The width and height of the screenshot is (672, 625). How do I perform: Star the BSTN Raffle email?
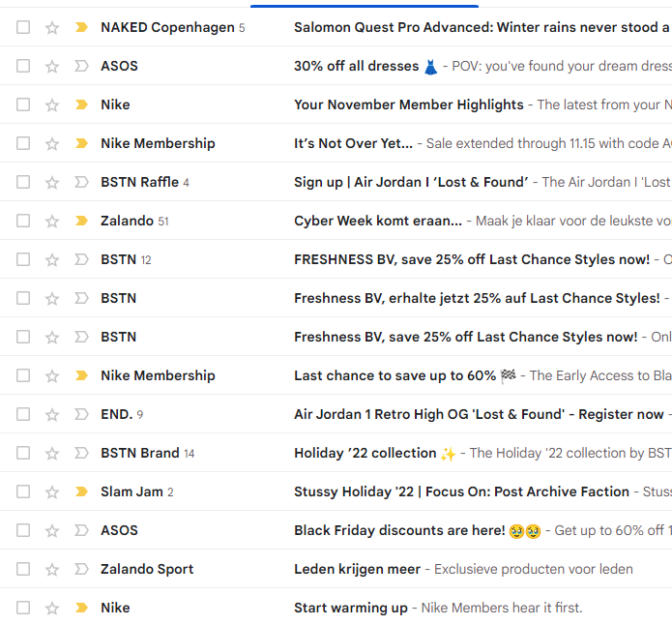click(52, 183)
